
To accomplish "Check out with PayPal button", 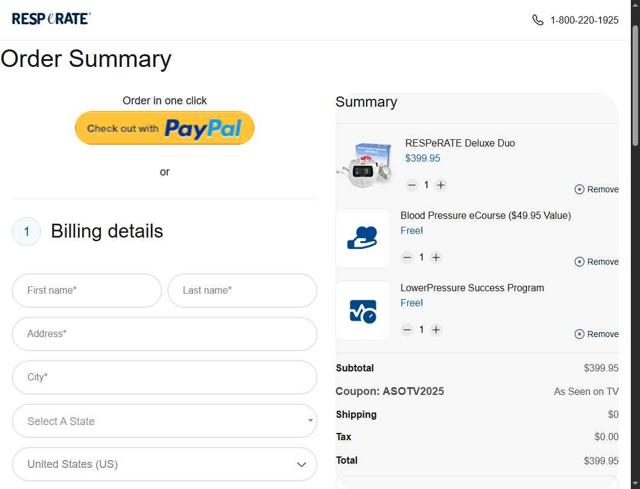I will click(x=164, y=128).
